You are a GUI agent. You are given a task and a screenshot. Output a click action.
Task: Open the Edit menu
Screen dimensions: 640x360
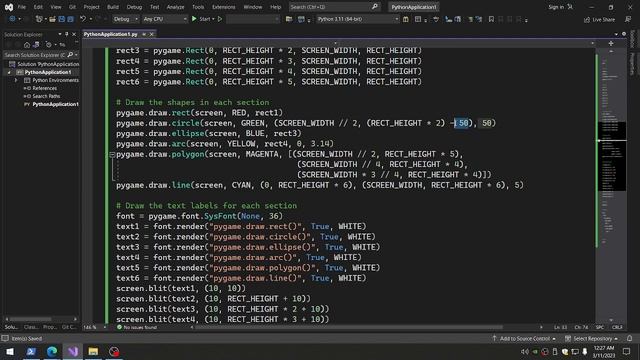[x=38, y=7]
